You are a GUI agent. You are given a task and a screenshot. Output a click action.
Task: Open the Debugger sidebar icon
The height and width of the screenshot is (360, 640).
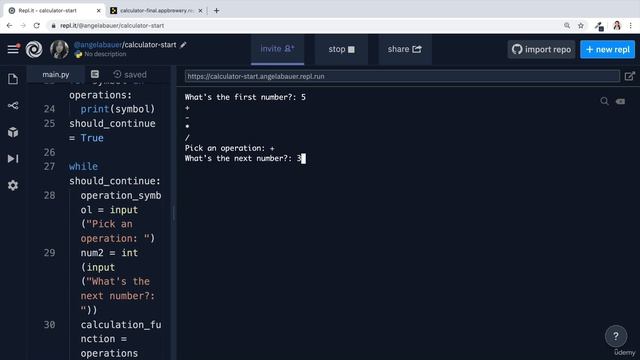pyautogui.click(x=13, y=159)
